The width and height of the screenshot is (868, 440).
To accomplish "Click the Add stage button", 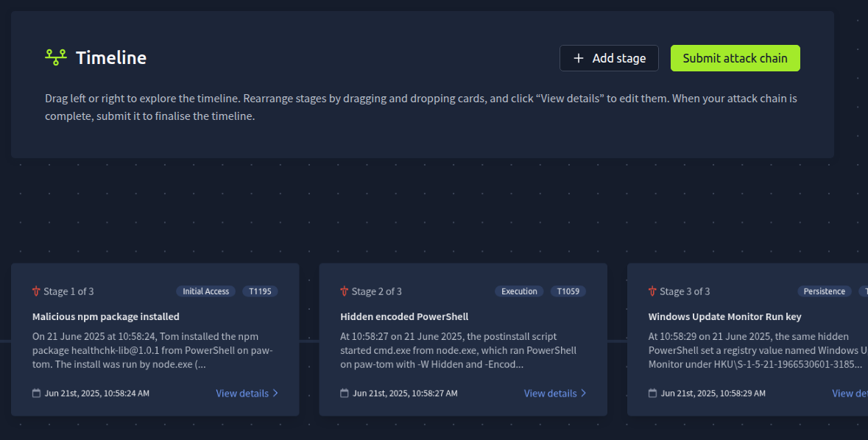I will (609, 58).
